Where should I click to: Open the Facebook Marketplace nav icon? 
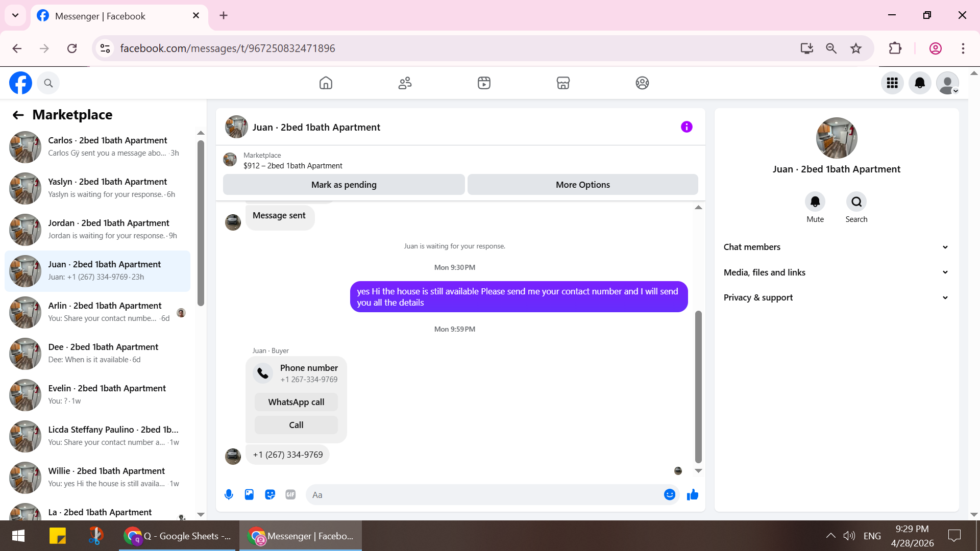pos(563,83)
